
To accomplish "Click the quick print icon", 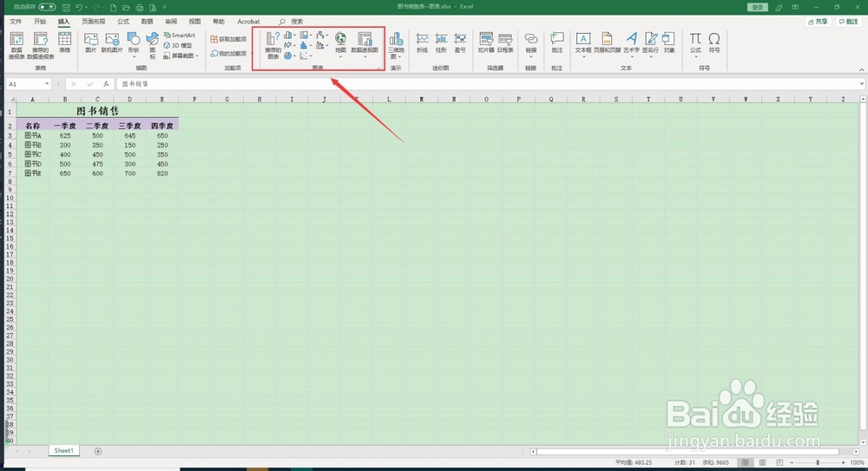I will [140, 7].
